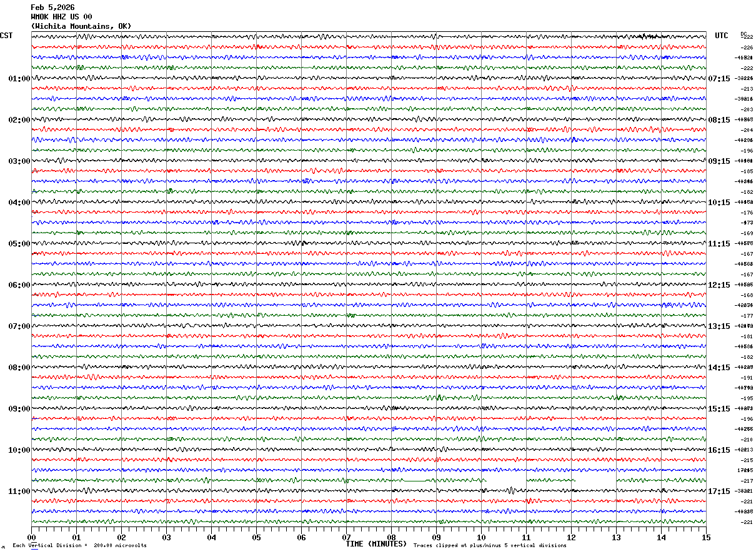Click the 07:15 UTC time label
756x554 pixels.
click(719, 79)
